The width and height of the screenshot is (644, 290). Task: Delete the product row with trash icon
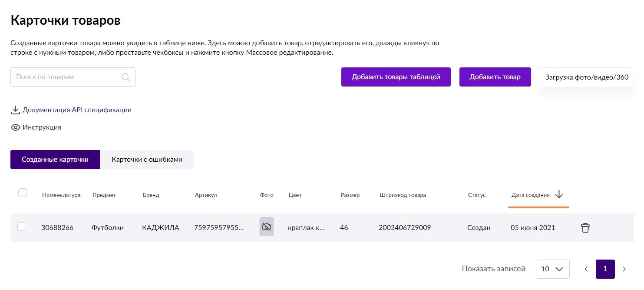coord(585,227)
